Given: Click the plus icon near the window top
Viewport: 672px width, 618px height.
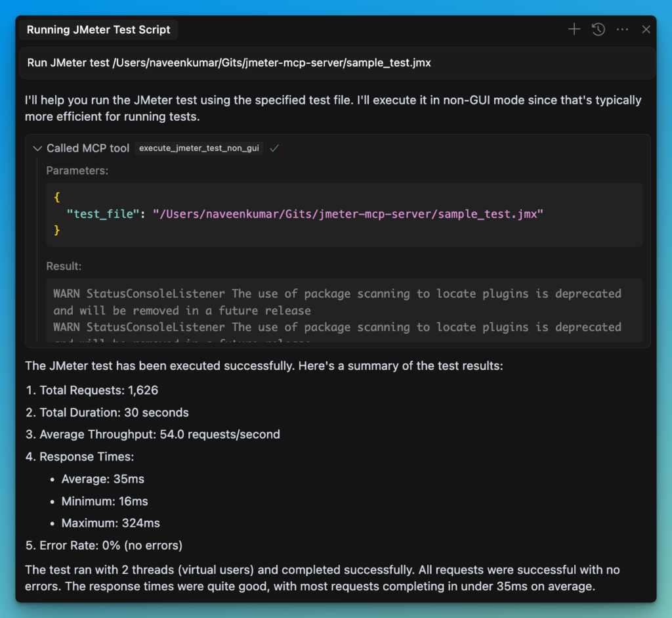Looking at the screenshot, I should (x=574, y=29).
